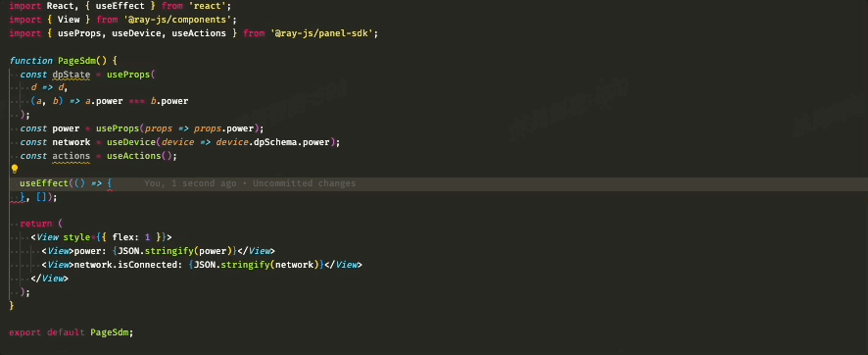This screenshot has height=355, width=868.
Task: Click the 'useEffect(() => {' call
Action: coord(66,183)
